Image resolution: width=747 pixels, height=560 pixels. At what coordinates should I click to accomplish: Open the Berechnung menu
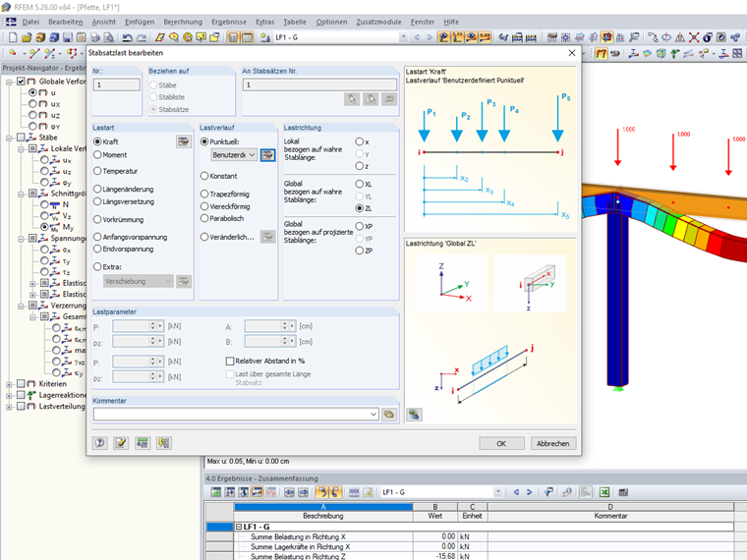183,22
